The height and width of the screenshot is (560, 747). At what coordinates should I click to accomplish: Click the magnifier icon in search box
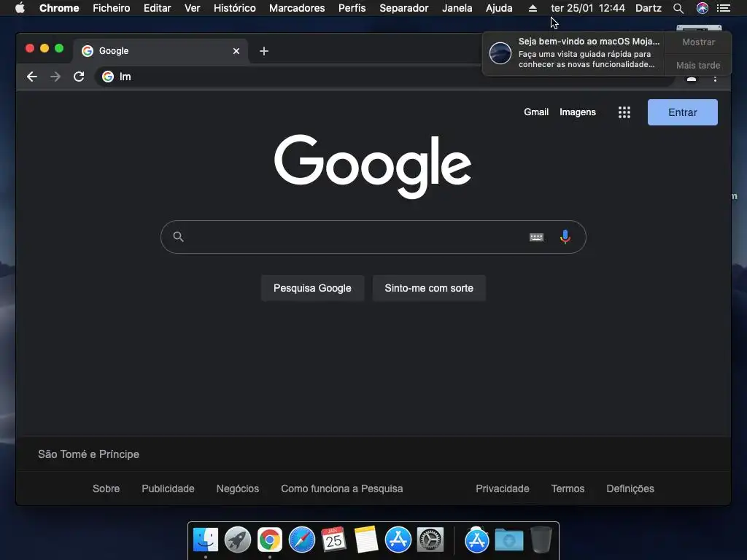pyautogui.click(x=178, y=237)
